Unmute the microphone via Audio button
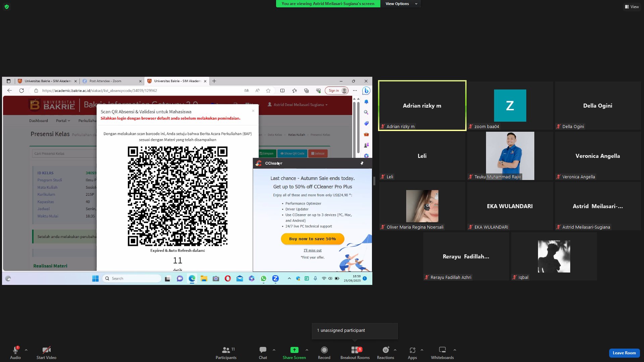This screenshot has width=644, height=362. (15, 353)
